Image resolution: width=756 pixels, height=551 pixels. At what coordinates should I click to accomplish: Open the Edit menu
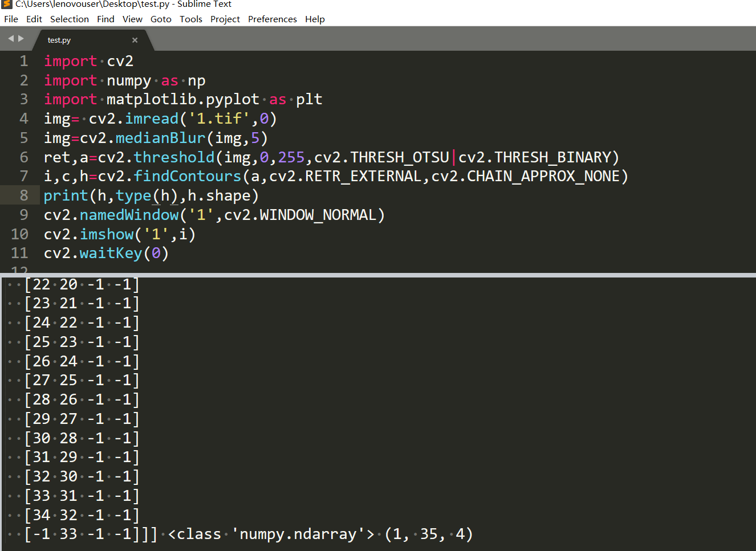[x=34, y=19]
